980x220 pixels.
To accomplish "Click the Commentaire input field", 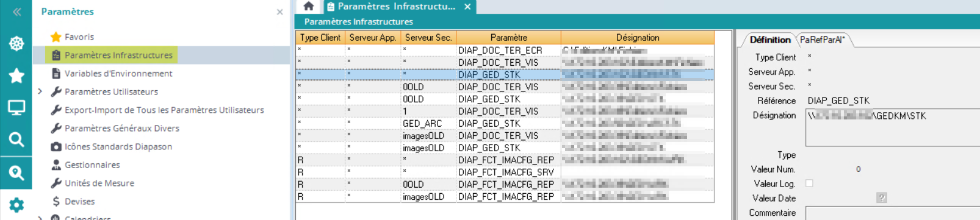I will click(893, 213).
